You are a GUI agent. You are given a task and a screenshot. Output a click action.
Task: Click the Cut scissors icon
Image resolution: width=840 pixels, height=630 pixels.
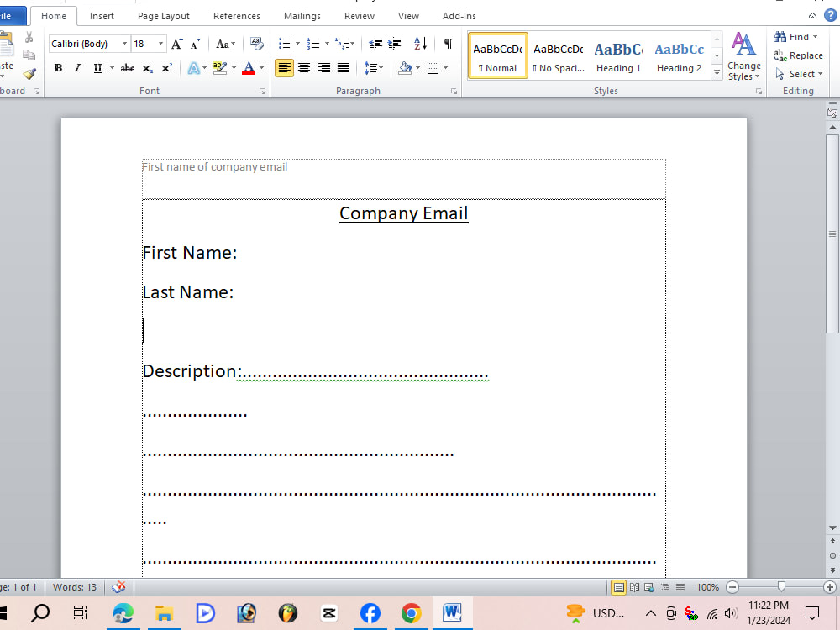tap(29, 37)
